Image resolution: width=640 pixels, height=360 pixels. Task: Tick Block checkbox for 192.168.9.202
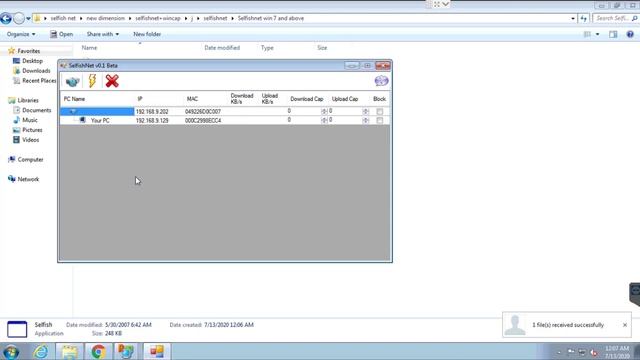[380, 111]
